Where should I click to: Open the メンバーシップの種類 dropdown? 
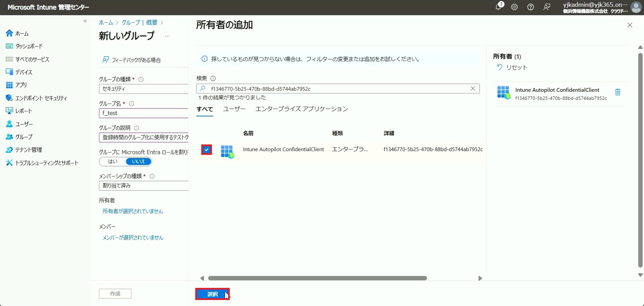144,186
